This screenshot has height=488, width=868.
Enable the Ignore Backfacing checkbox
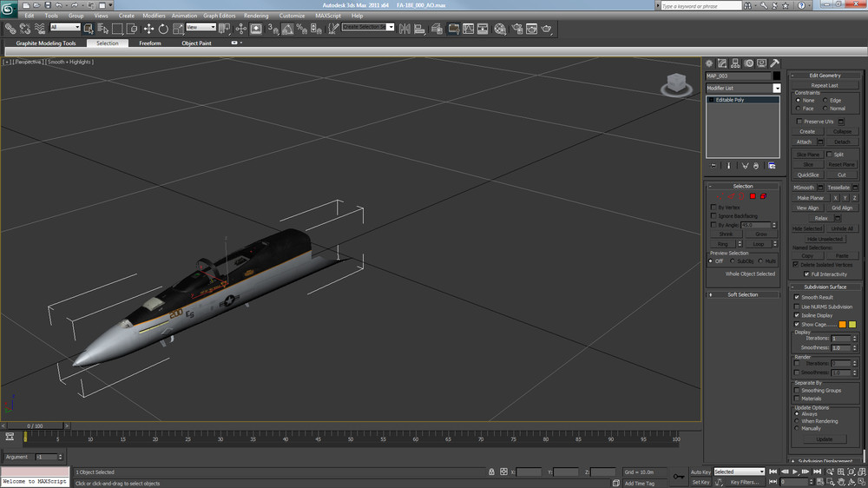coord(713,215)
